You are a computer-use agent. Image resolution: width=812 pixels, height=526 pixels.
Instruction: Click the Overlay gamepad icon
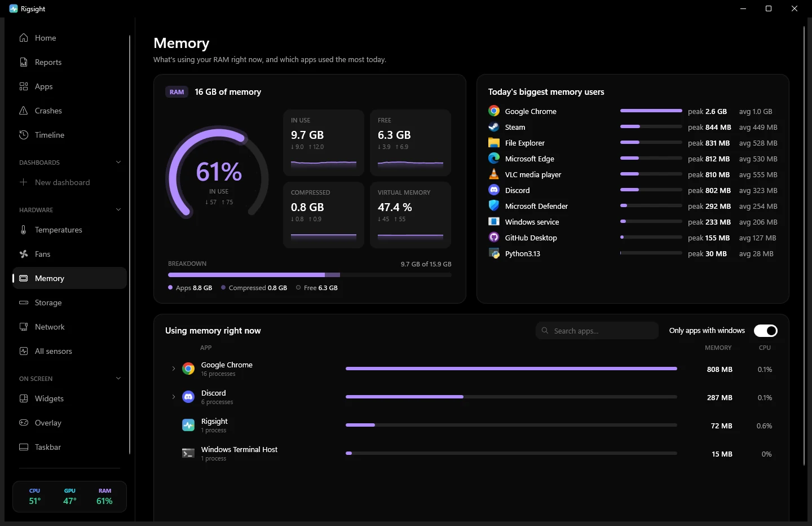click(24, 423)
